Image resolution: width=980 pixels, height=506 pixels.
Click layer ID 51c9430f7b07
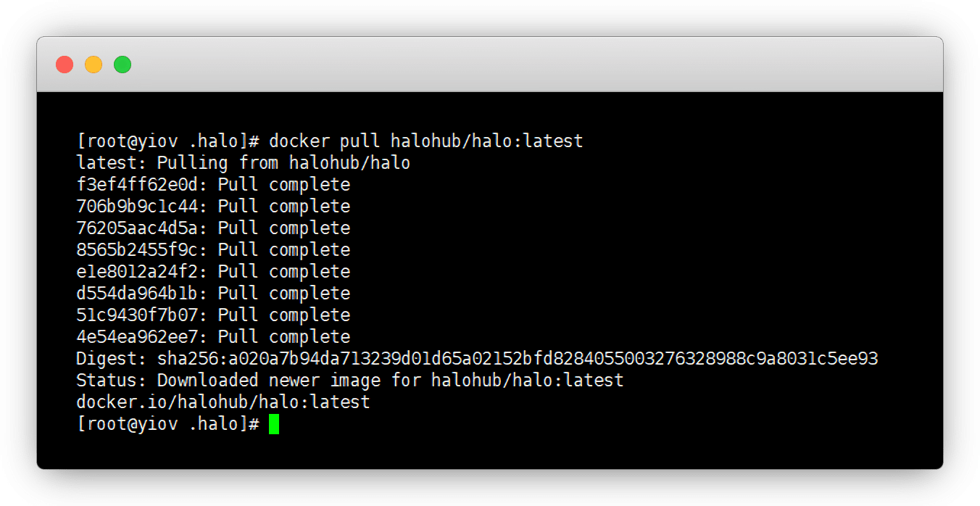141,315
